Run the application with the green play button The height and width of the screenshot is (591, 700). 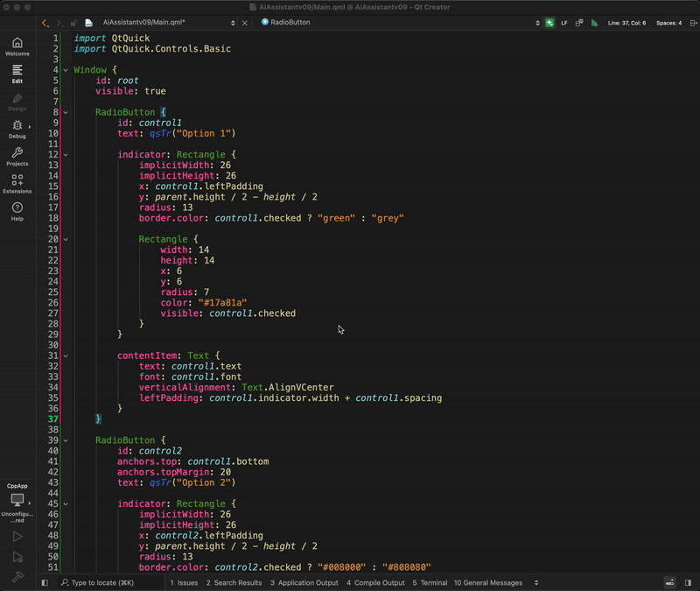coord(17,534)
